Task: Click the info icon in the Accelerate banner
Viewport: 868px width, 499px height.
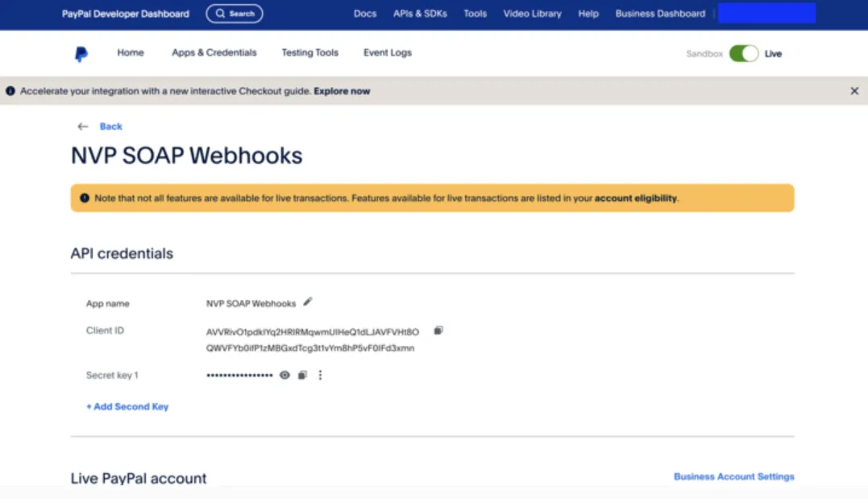Action: coord(10,91)
